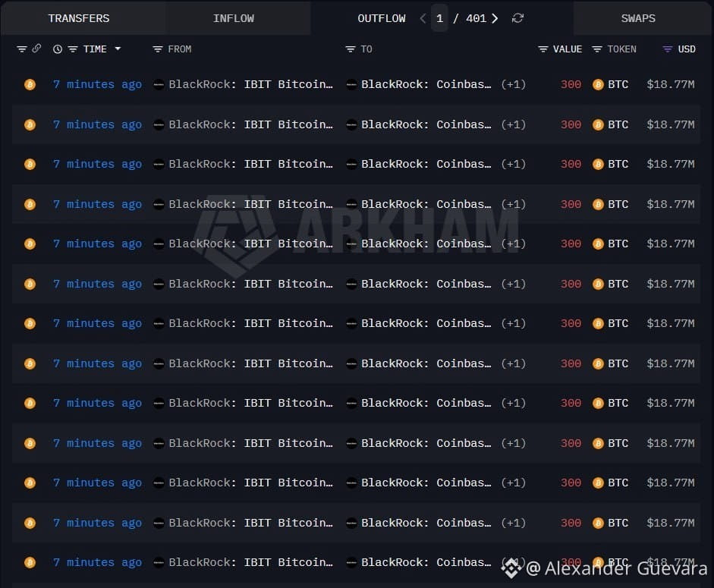Screen dimensions: 714x588
Task: Open the USD column filter
Action: point(667,49)
